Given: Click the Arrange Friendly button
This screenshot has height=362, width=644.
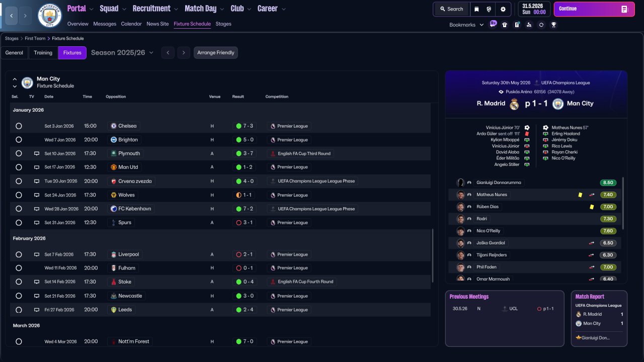Looking at the screenshot, I should click(x=216, y=53).
